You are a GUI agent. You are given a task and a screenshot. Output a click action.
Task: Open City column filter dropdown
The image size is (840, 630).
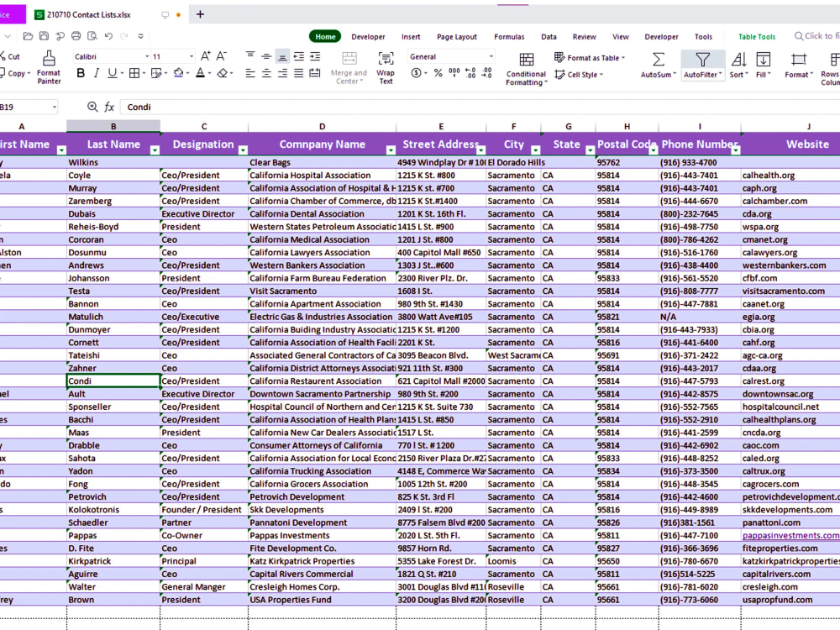click(x=535, y=150)
